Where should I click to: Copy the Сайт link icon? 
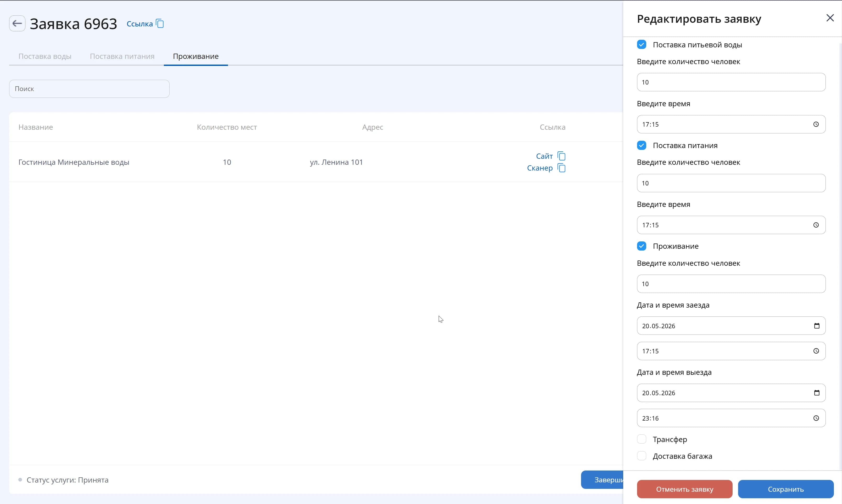tap(561, 156)
